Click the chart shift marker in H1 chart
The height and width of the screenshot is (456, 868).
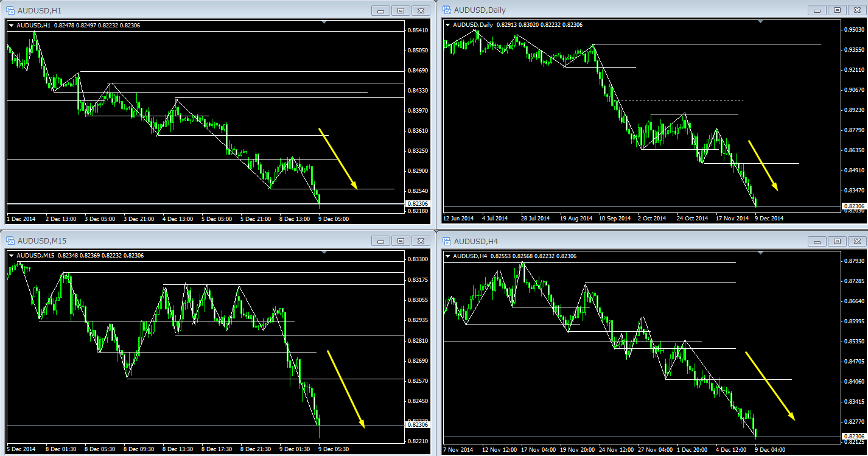pos(324,23)
